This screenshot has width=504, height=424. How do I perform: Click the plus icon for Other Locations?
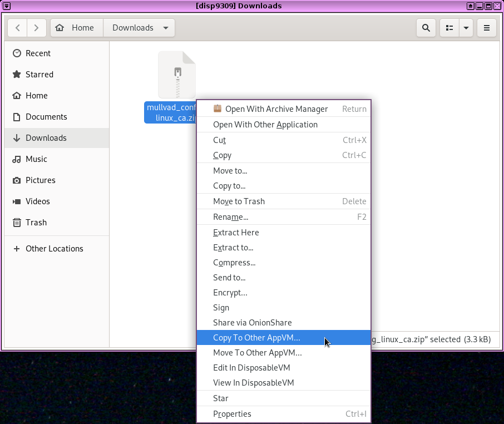pos(17,249)
